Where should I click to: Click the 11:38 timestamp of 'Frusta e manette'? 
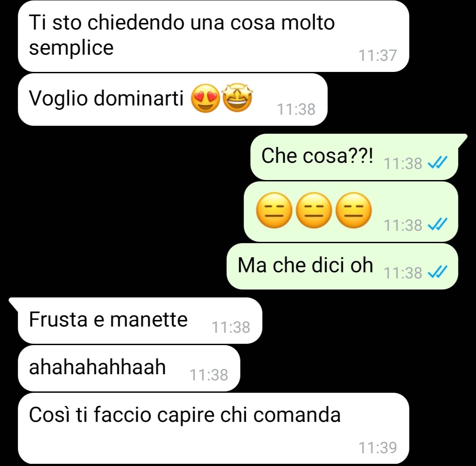pyautogui.click(x=231, y=327)
